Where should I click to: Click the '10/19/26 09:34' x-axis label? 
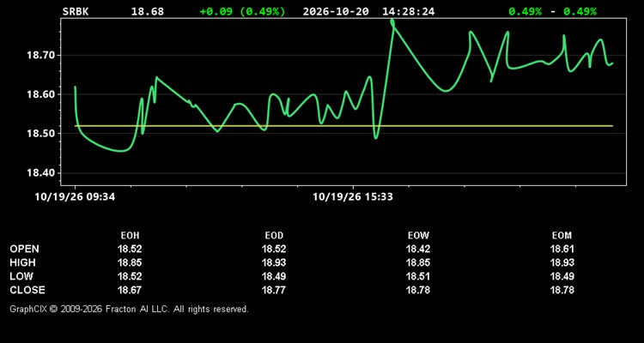click(75, 197)
